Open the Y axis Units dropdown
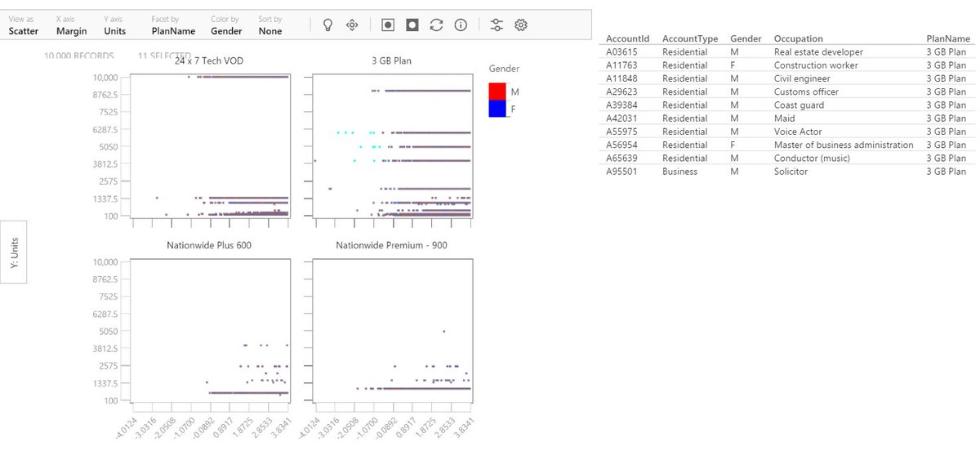This screenshot has width=980, height=460. (x=115, y=25)
